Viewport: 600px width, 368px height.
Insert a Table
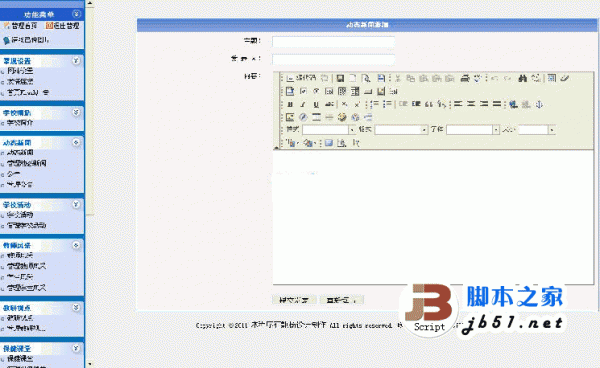point(316,117)
